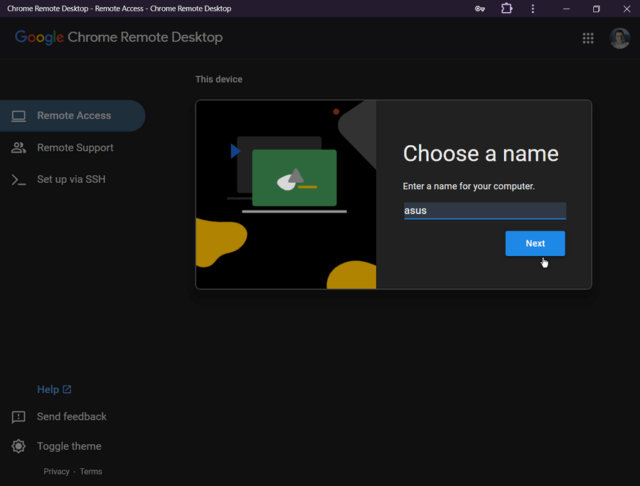The height and width of the screenshot is (486, 640).
Task: Click the feedback speech bubble icon
Action: pos(18,417)
